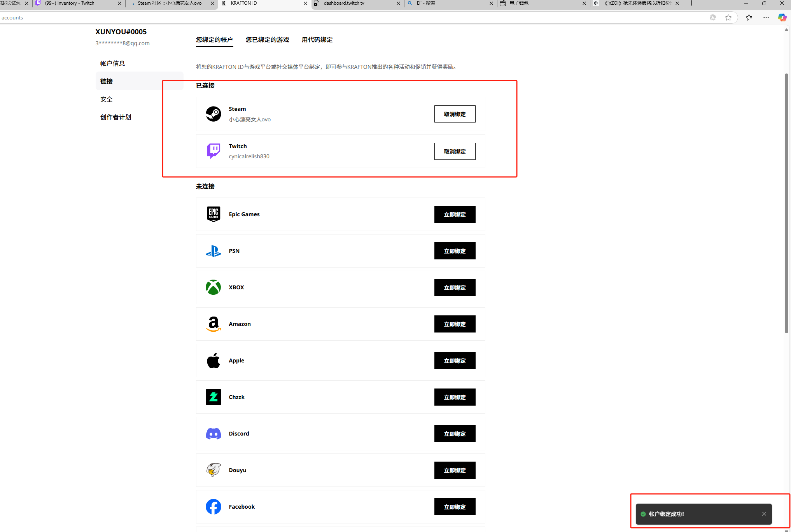The height and width of the screenshot is (532, 791).
Task: Link Epic Games with 立即绑定
Action: pyautogui.click(x=455, y=214)
